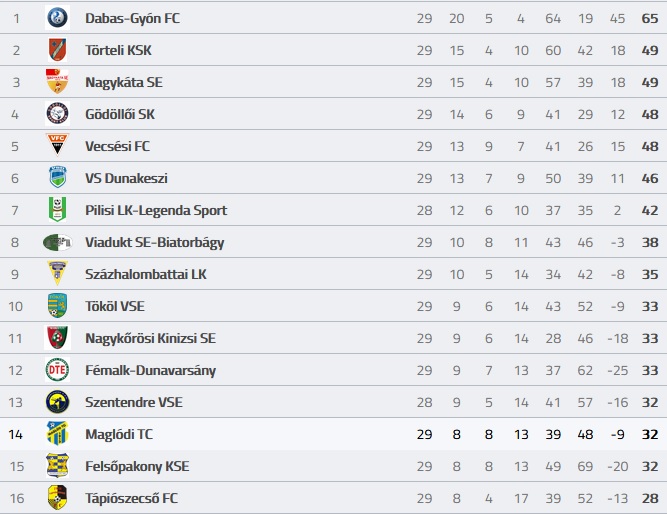Click the Szentendre VSE circular emblem
667x514 pixels.
coord(57,402)
